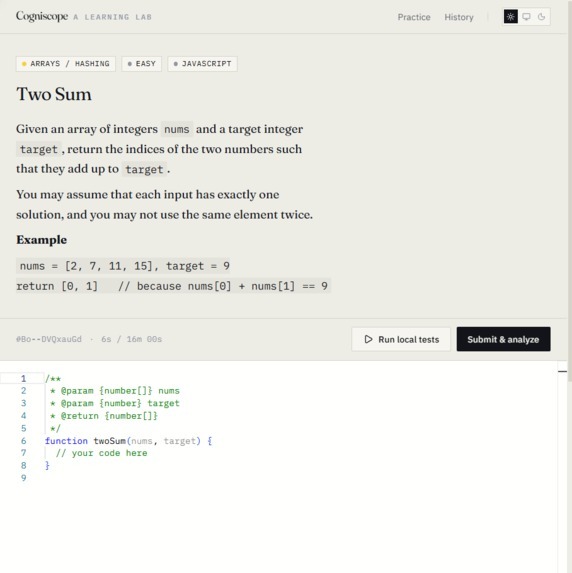Click the play icon in Run local tests
This screenshot has width=572, height=573.
click(x=368, y=339)
